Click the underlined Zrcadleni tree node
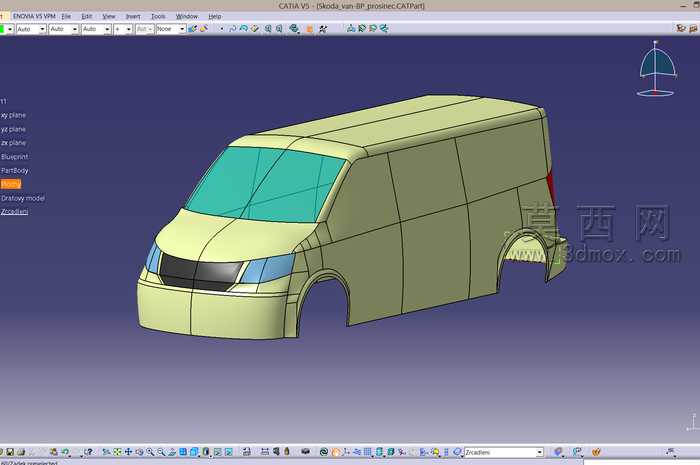700x465 pixels. pos(15,212)
